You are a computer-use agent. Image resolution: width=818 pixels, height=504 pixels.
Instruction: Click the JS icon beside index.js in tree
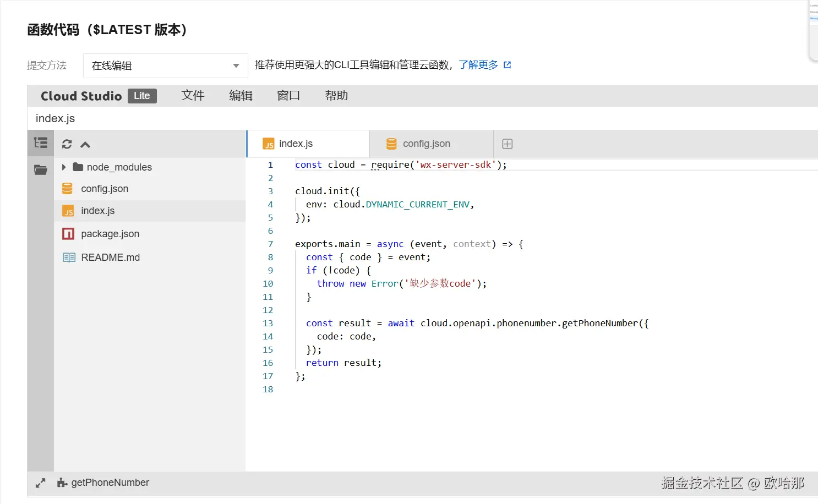[x=68, y=211]
